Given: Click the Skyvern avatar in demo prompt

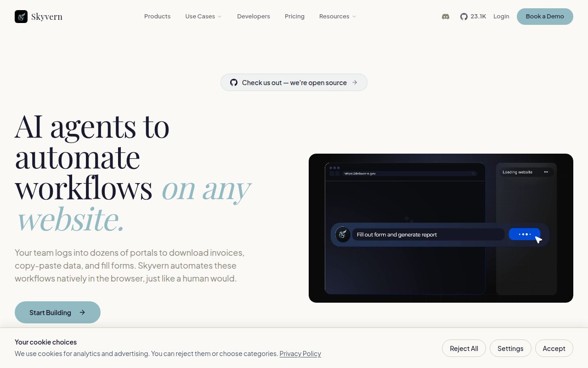Looking at the screenshot, I should [342, 235].
